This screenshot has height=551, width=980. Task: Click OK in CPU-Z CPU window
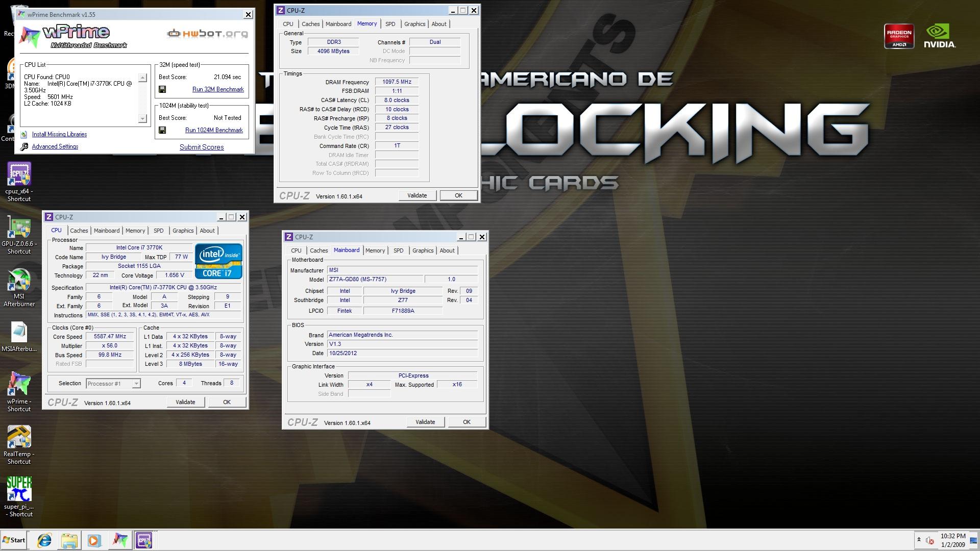tap(227, 402)
